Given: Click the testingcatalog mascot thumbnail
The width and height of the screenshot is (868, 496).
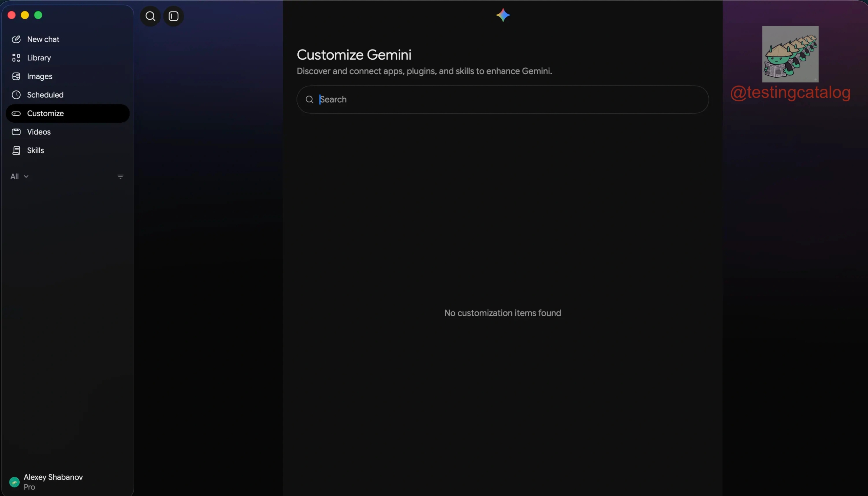Looking at the screenshot, I should (790, 54).
